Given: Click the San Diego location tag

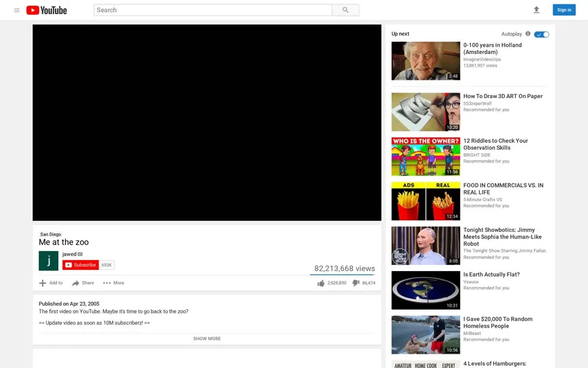Looking at the screenshot, I should (51, 234).
